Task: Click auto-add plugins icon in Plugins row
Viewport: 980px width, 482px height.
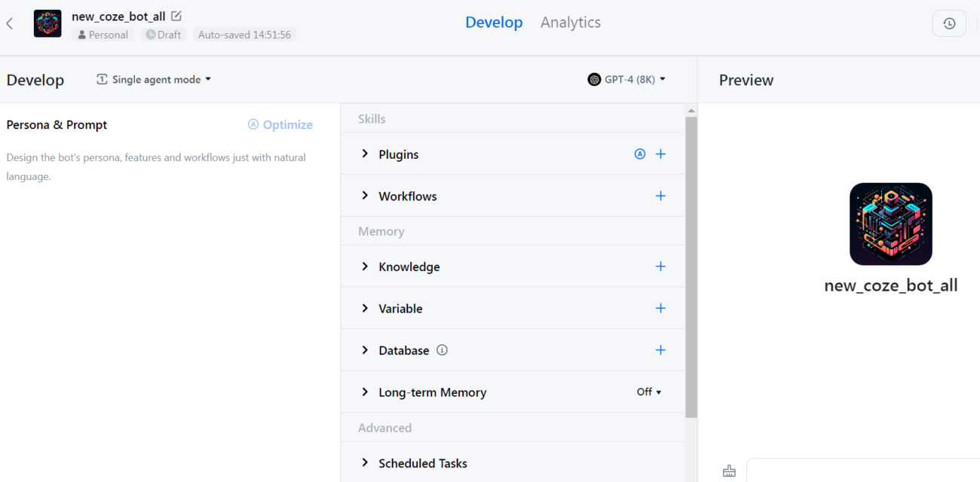Action: tap(640, 154)
